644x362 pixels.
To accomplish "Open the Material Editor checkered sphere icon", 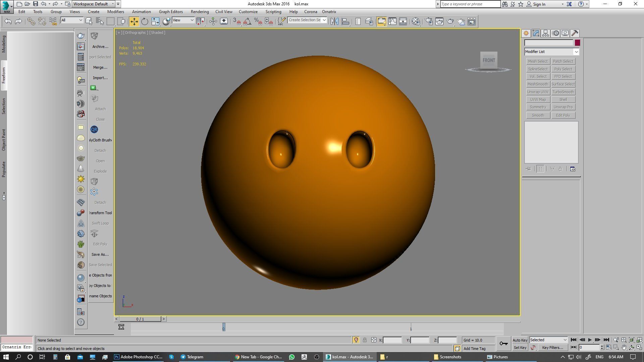I will [x=416, y=21].
